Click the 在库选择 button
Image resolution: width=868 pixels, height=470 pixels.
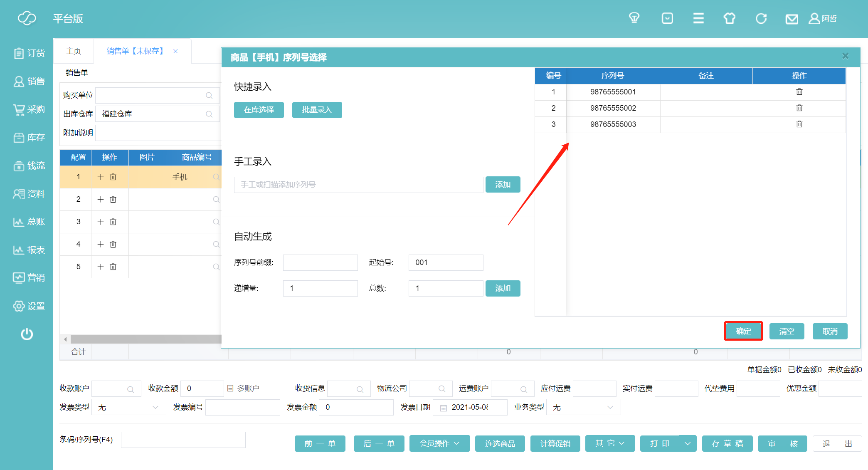click(x=259, y=110)
